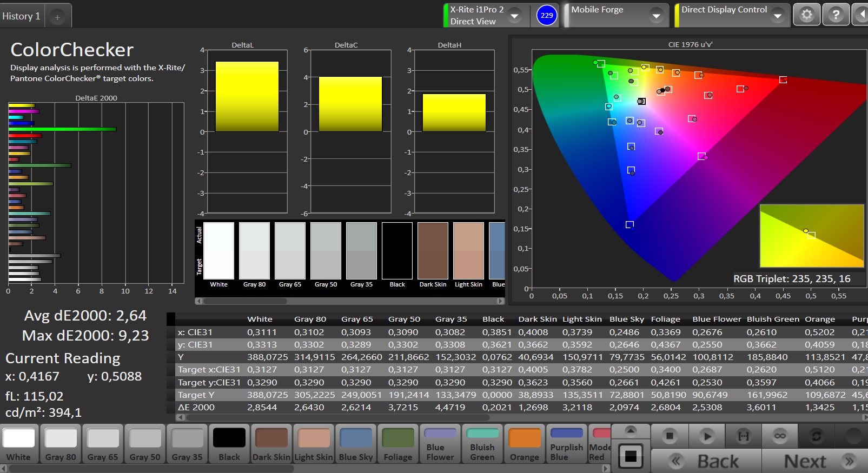Click the Next button
The height and width of the screenshot is (473, 868).
tap(815, 461)
